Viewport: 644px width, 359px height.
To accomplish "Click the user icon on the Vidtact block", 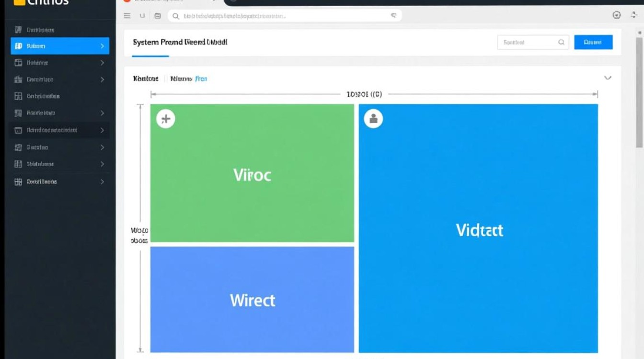I will [x=373, y=118].
